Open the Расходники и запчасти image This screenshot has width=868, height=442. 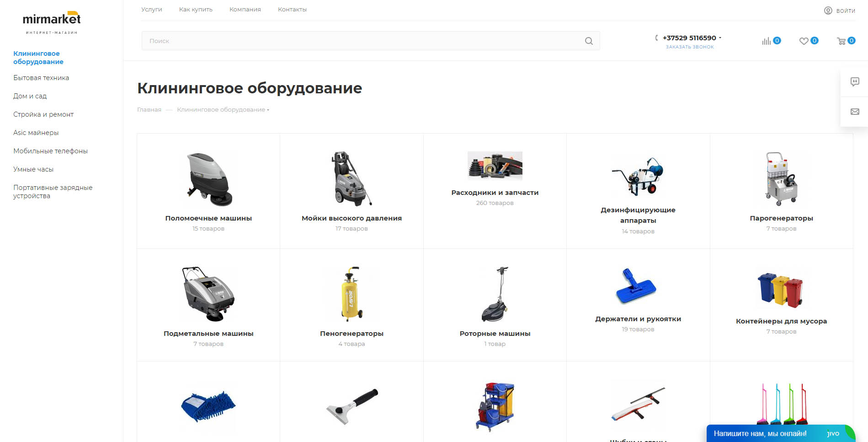(495, 166)
